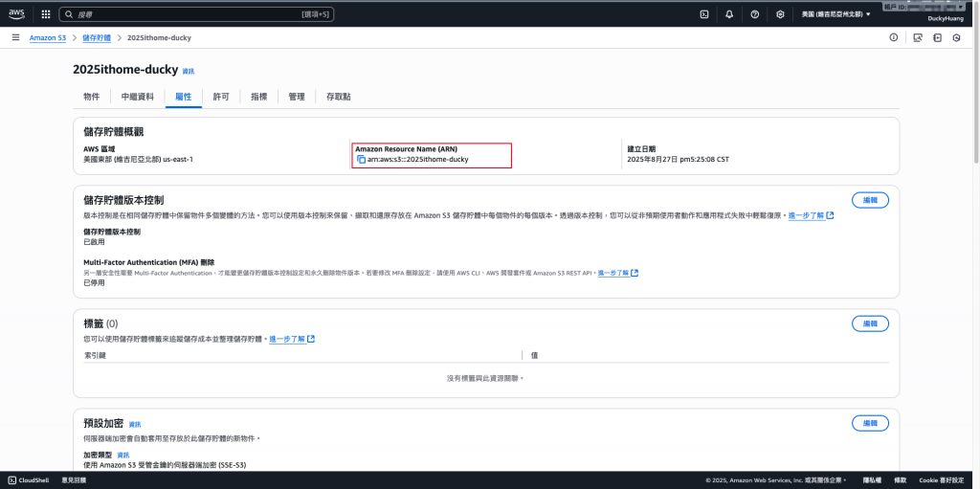The width and height of the screenshot is (980, 489).
Task: Open the external link icon after versioning 進一步了解
Action: (830, 215)
